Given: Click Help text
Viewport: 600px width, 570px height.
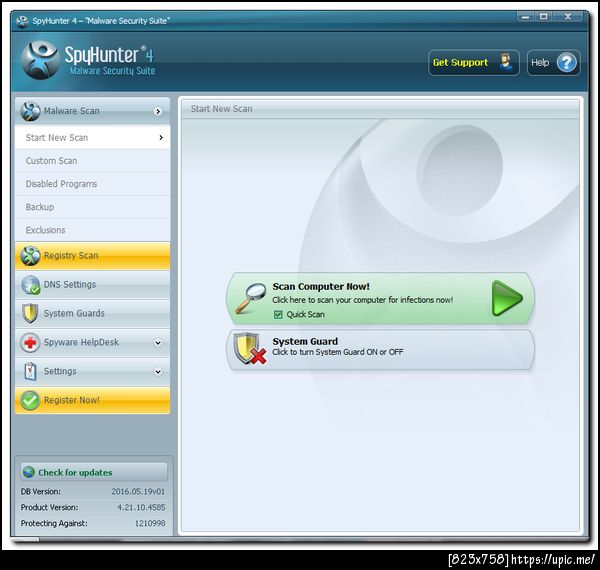Looking at the screenshot, I should coord(540,62).
